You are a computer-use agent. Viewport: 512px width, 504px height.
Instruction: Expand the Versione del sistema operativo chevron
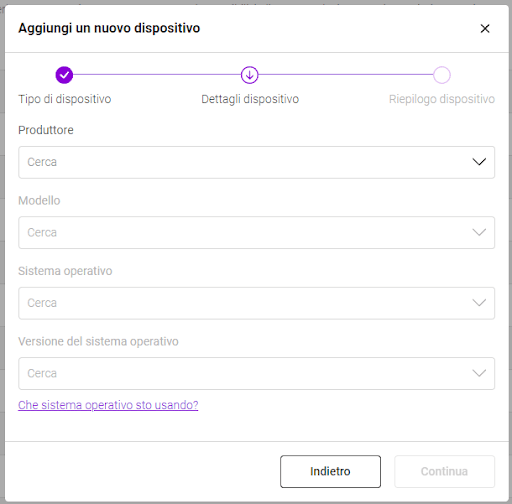479,373
